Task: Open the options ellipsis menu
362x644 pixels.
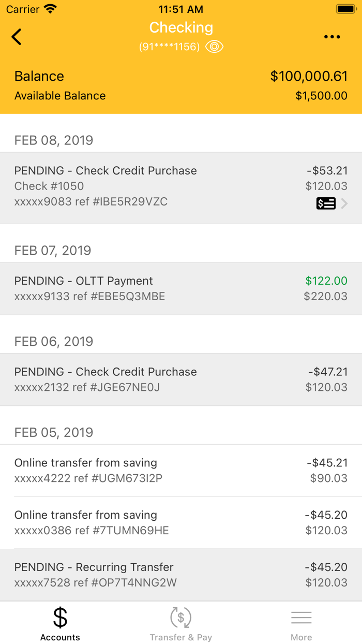Action: tap(332, 36)
